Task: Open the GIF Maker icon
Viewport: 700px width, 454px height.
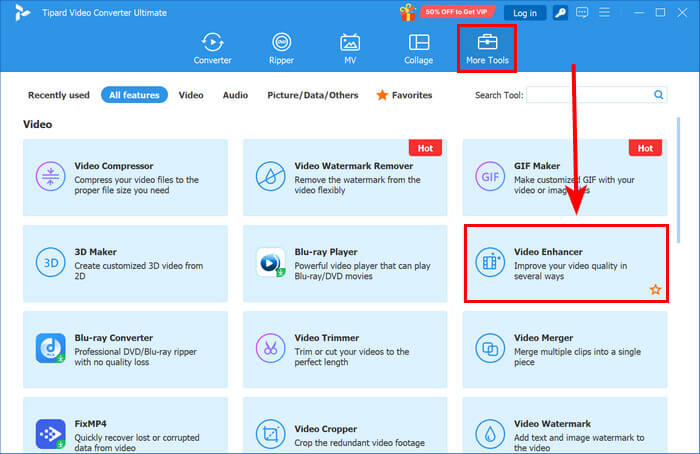Action: coord(490,177)
